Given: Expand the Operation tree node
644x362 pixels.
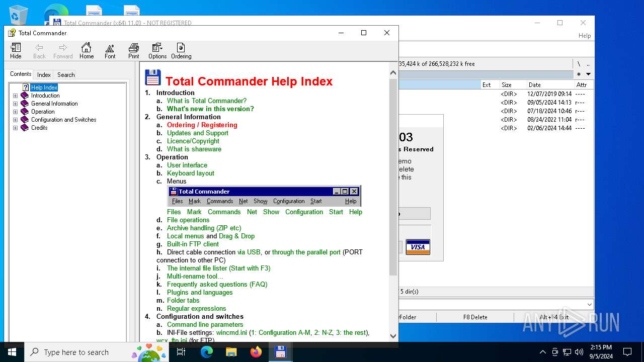Looking at the screenshot, I should (15, 112).
